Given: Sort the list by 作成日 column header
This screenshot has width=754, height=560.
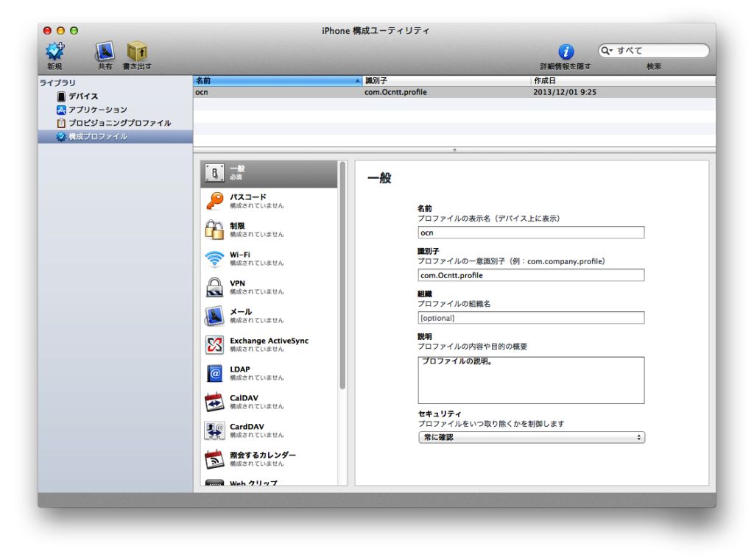Looking at the screenshot, I should click(x=623, y=81).
